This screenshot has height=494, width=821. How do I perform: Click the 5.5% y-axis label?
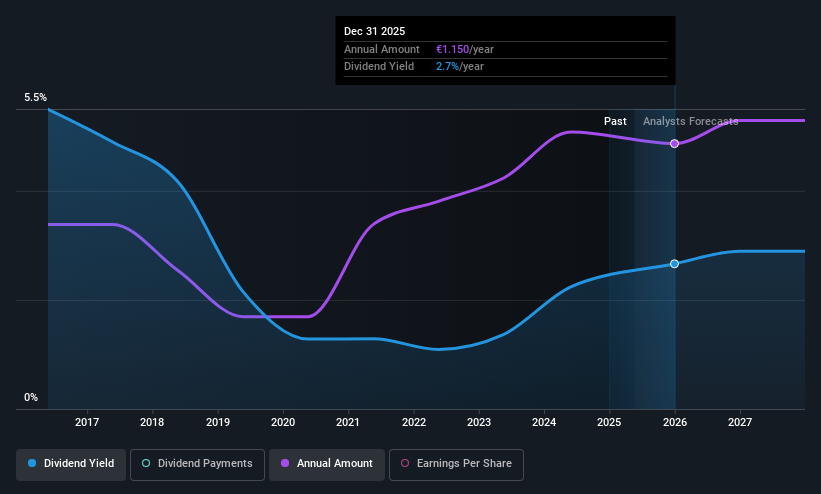[36, 97]
